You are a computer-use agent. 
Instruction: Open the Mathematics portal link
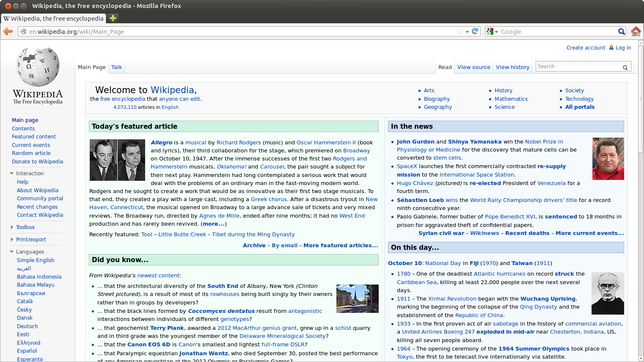[511, 99]
